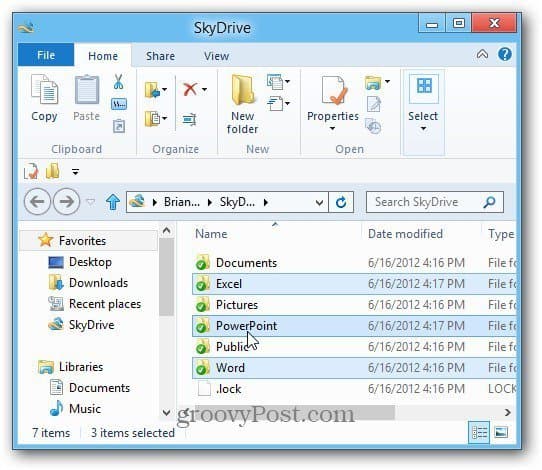
Task: Collapse the ribbon with the chevron
Action: pos(482,54)
